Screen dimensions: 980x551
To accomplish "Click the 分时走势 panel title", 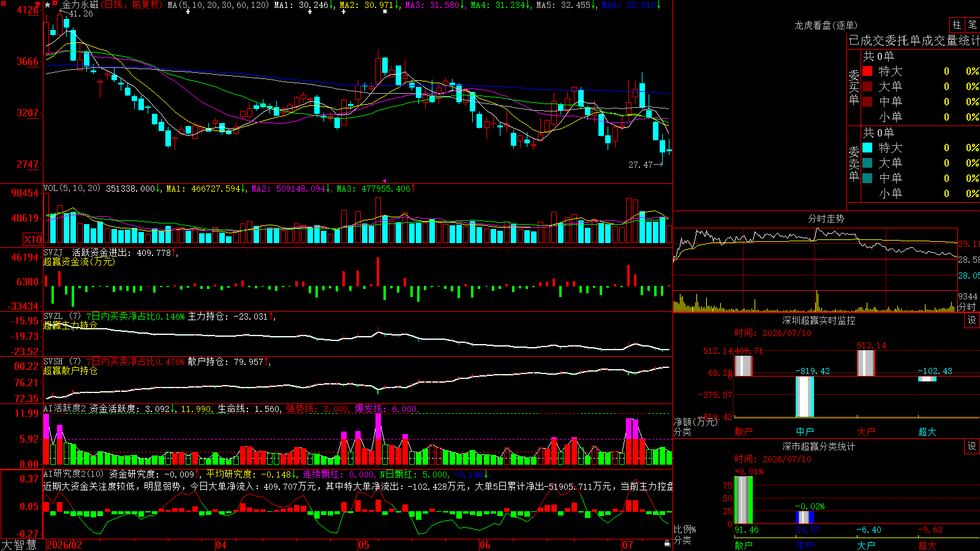I will pyautogui.click(x=826, y=219).
